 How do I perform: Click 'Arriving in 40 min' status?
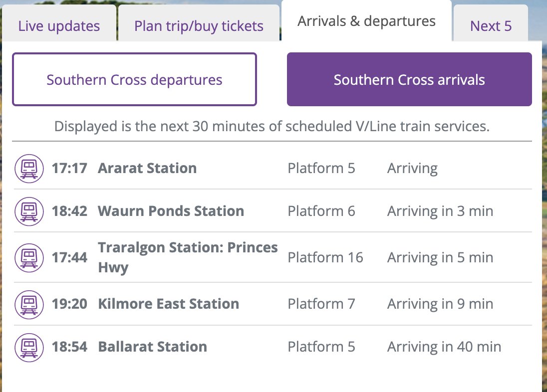[x=444, y=347]
